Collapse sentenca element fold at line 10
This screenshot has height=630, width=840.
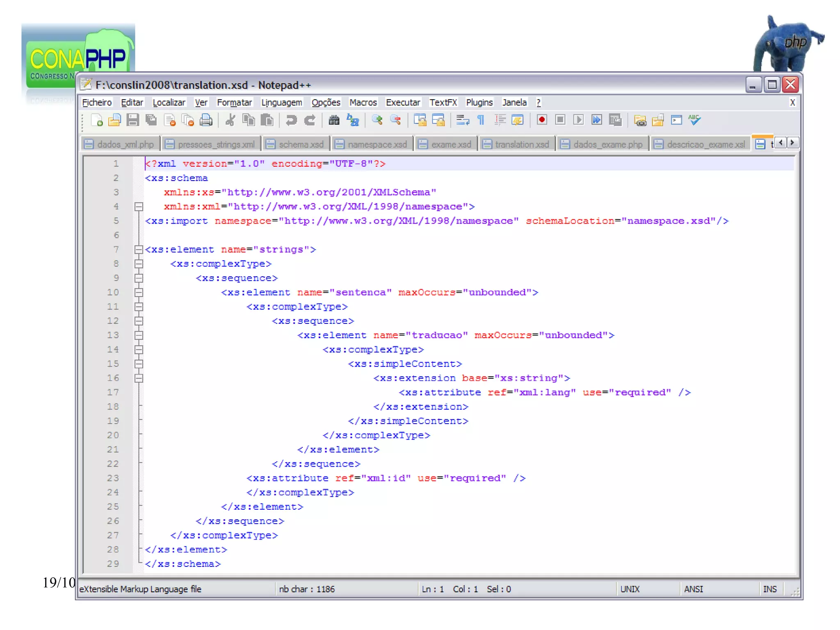pos(139,293)
